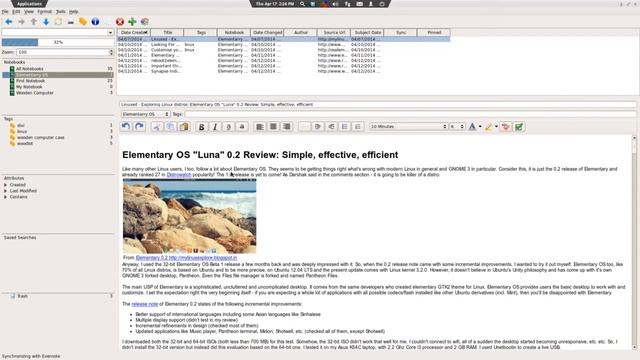Filter by wooden computer case tag
640x360 pixels.
(40, 138)
